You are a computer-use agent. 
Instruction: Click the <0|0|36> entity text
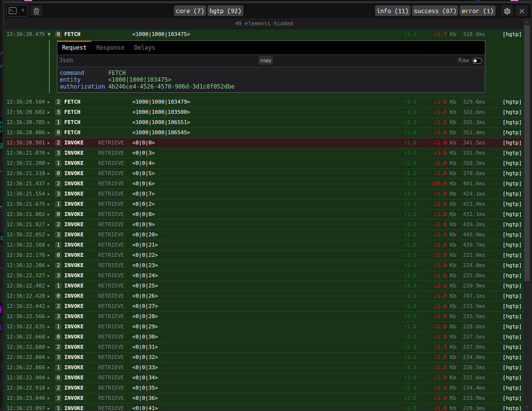(145, 398)
